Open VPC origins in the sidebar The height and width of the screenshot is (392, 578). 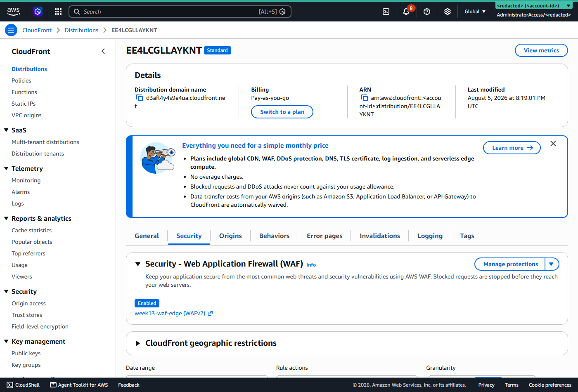pos(26,115)
